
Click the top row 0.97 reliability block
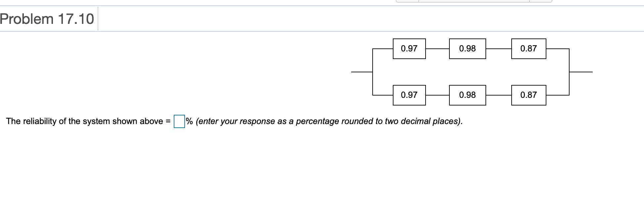(x=409, y=48)
